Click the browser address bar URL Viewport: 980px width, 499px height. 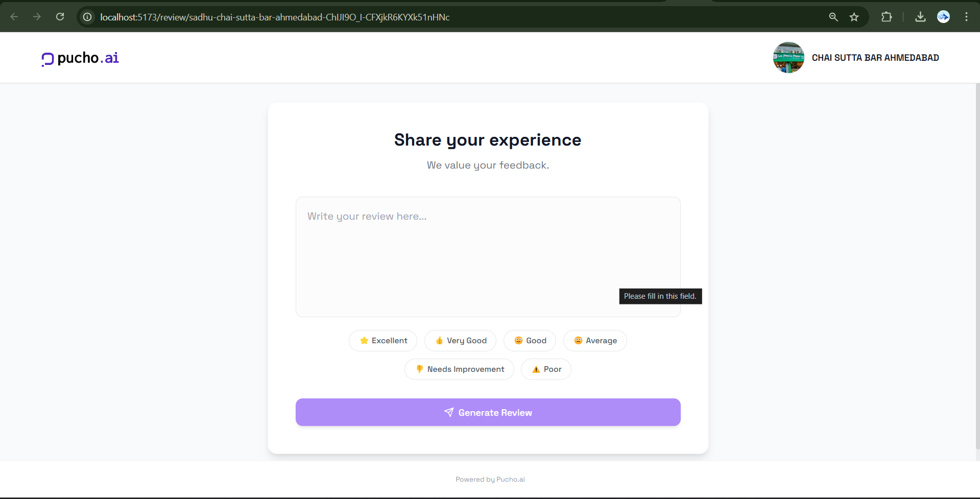275,17
